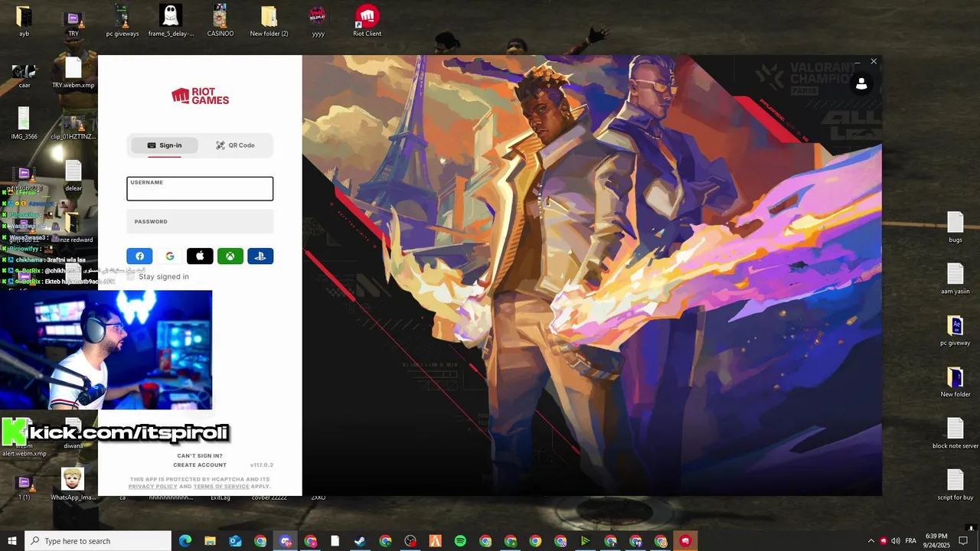
Task: Switch to the Sign-in tab
Action: click(165, 145)
